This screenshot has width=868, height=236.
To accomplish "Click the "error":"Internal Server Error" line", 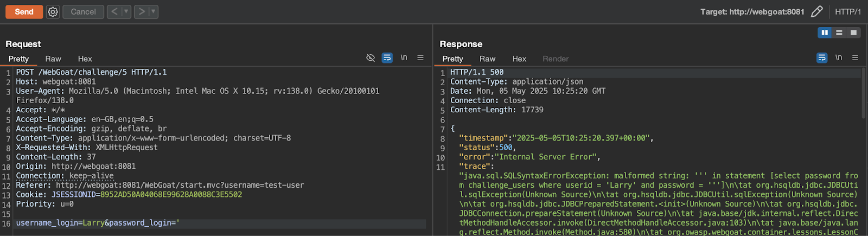I will pyautogui.click(x=529, y=157).
